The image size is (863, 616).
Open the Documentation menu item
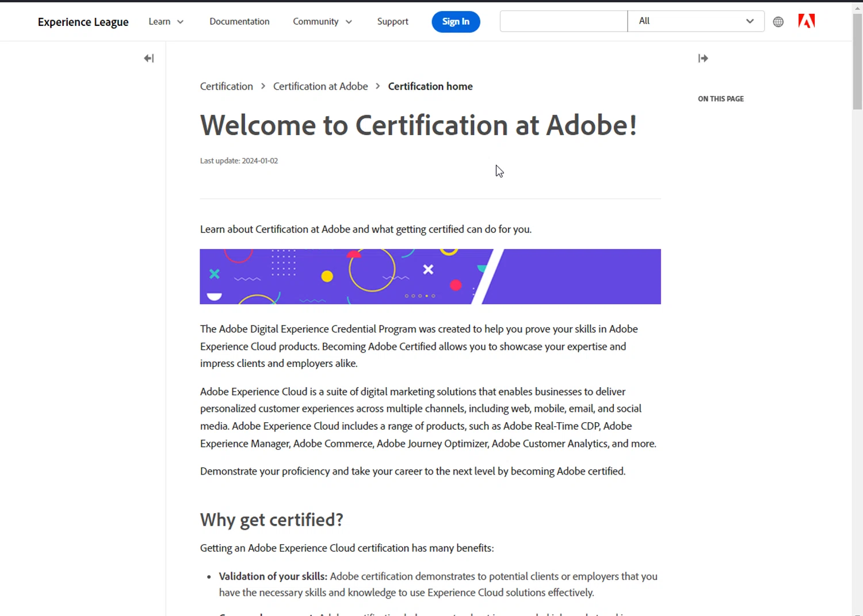239,21
